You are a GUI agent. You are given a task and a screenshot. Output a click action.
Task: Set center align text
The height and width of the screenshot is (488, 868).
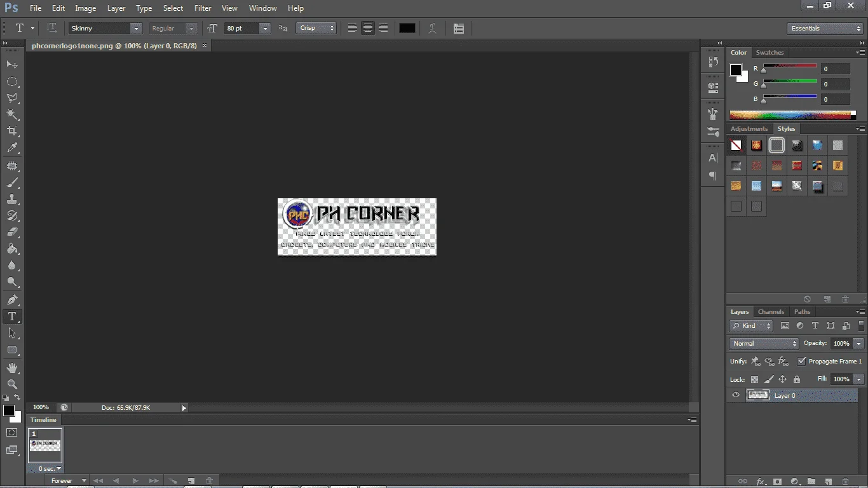[367, 28]
